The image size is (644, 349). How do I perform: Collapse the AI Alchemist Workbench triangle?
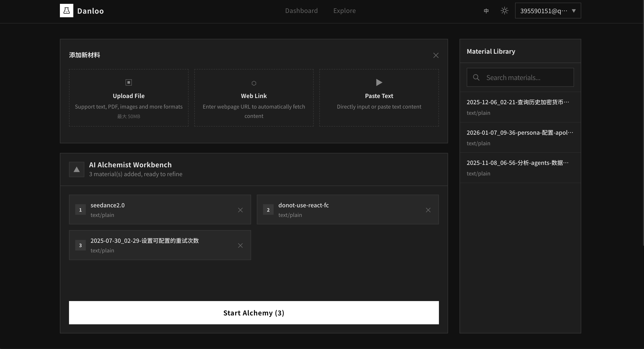coord(76,170)
